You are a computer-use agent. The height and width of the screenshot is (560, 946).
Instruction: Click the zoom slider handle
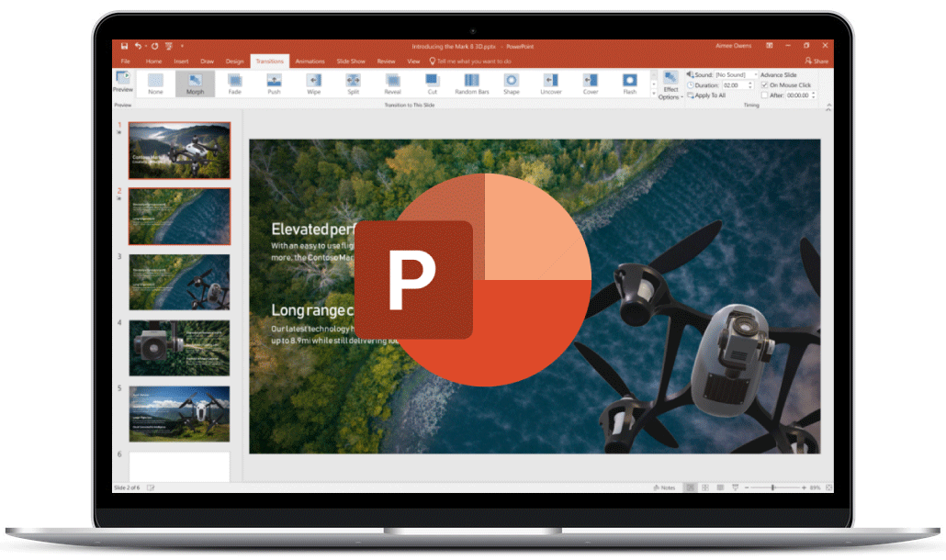(772, 487)
